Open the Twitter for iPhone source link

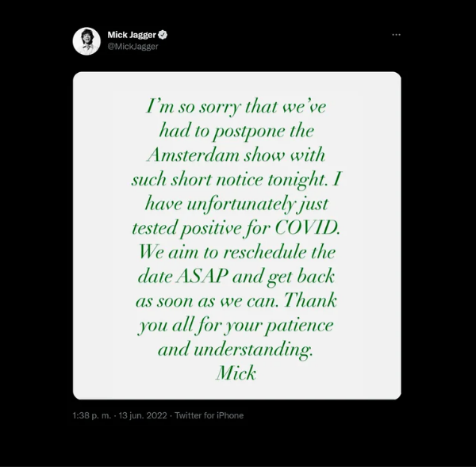click(x=209, y=415)
